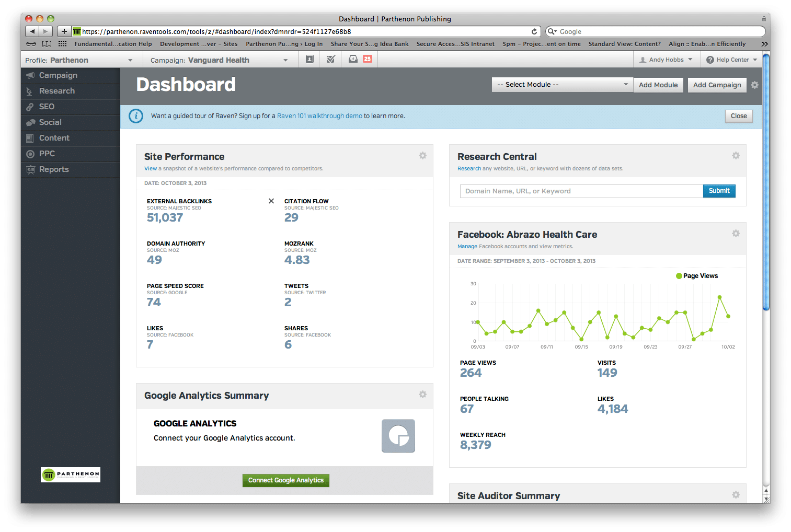Open Facebook Abrazo Health Care gear settings
The height and width of the screenshot is (532, 791).
pos(736,234)
